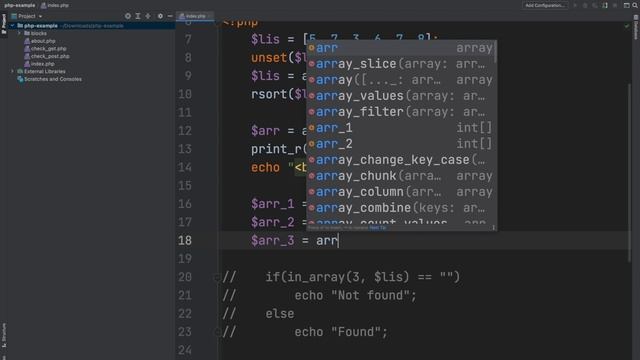Image resolution: width=640 pixels, height=360 pixels.
Task: Click the $arr_3 variable on line 18
Action: tap(272, 240)
